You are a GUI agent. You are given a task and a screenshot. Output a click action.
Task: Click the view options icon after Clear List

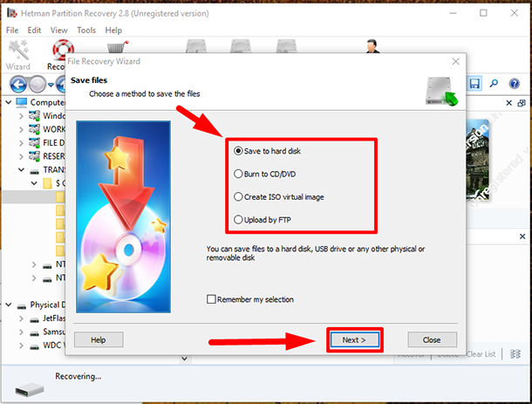click(515, 354)
